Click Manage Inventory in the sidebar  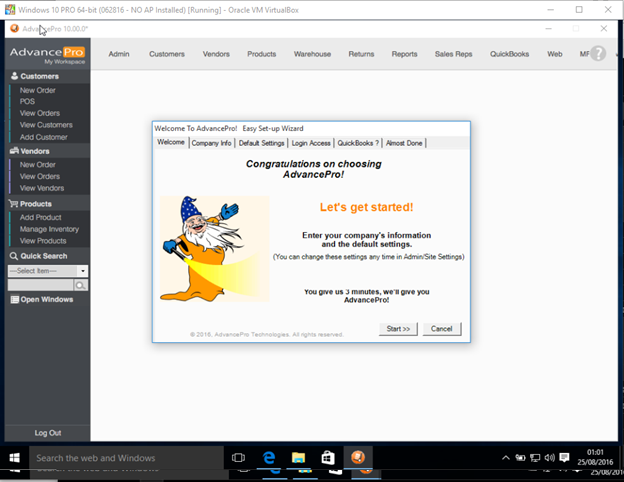(50, 229)
